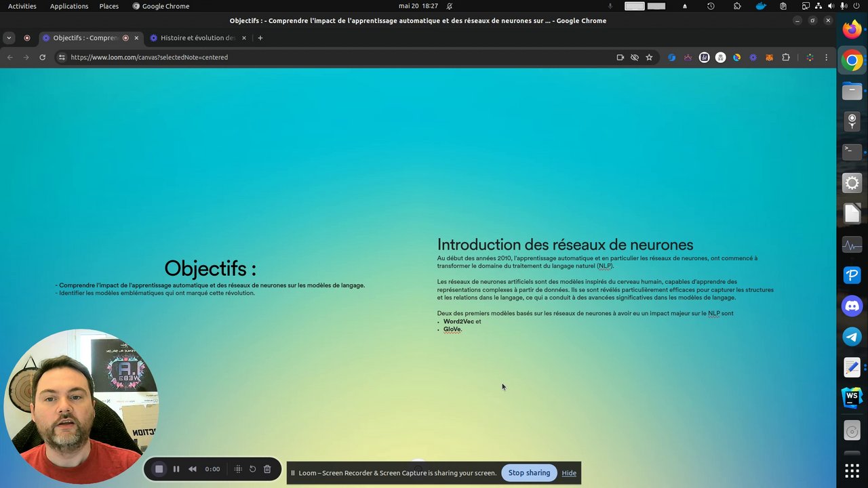Stop the Loom recording with the square button
Viewport: 868px width, 488px height.
[x=159, y=469]
